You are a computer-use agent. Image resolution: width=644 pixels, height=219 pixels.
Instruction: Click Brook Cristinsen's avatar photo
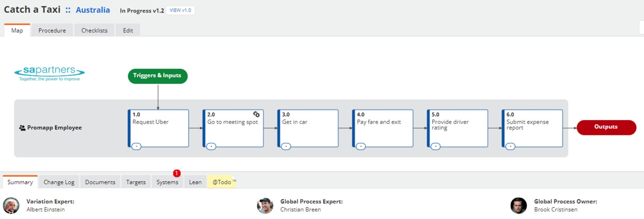coord(519,205)
